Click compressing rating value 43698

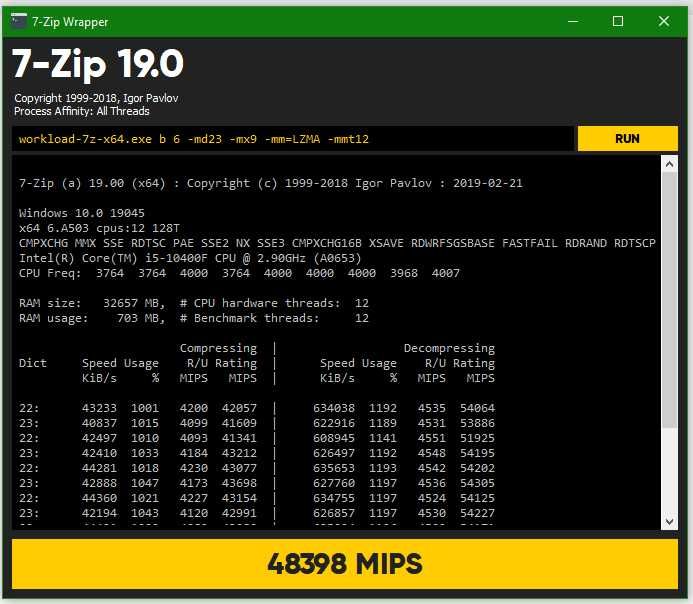coord(239,483)
